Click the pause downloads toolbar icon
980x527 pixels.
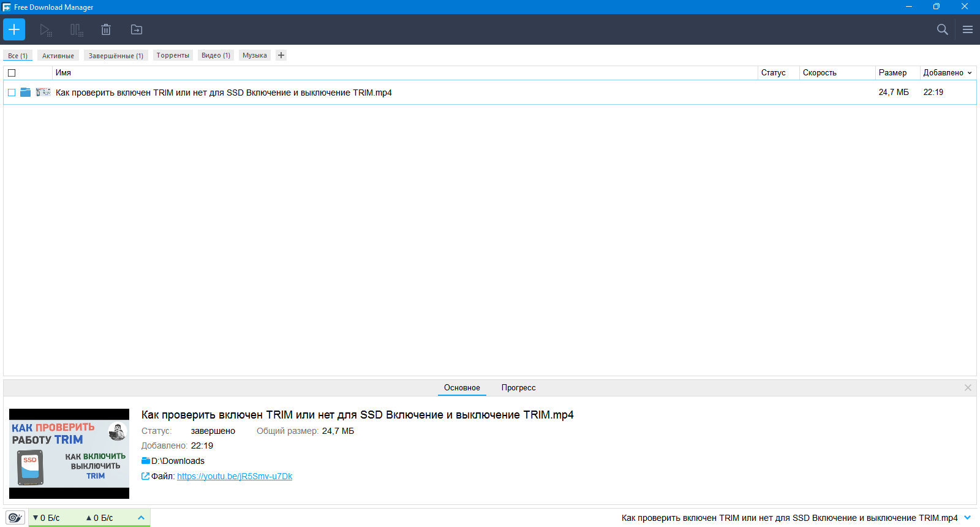coord(76,29)
